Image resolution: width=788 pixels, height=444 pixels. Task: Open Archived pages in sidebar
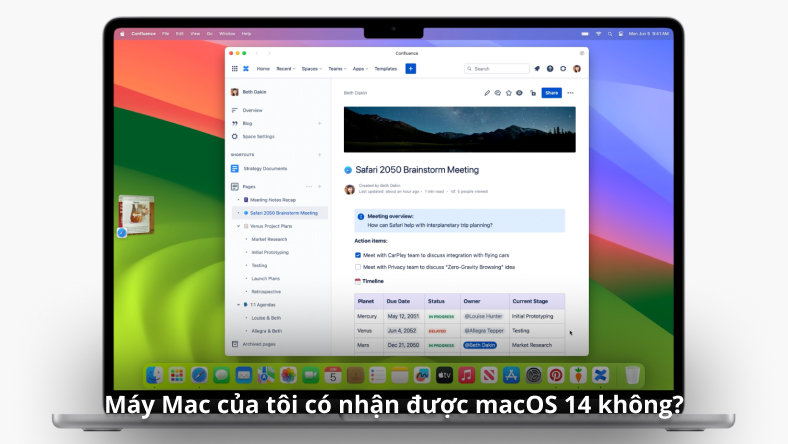point(259,344)
